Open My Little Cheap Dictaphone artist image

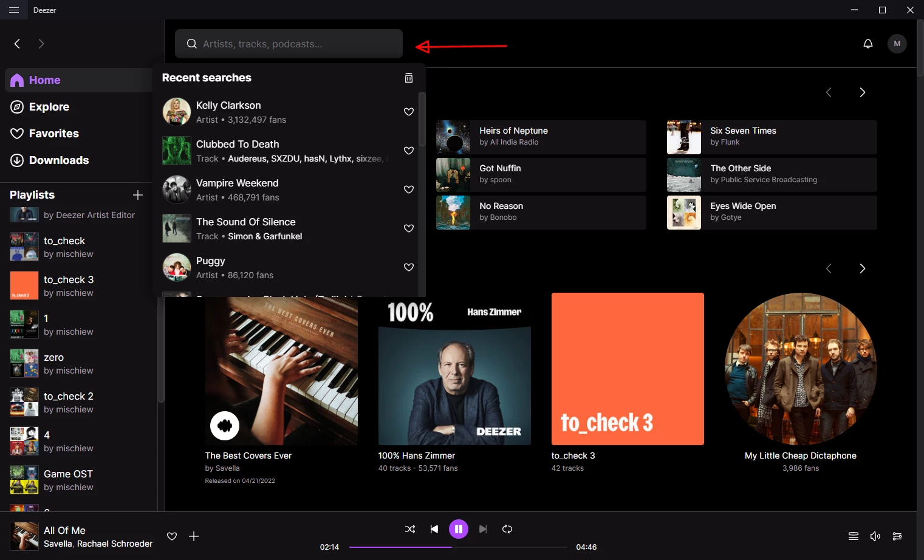[x=801, y=369]
